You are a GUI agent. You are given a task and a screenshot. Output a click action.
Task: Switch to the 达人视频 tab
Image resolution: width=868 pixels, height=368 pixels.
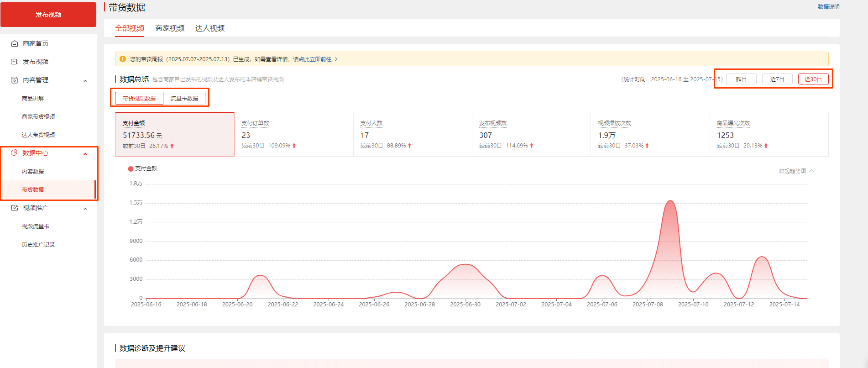pyautogui.click(x=210, y=28)
